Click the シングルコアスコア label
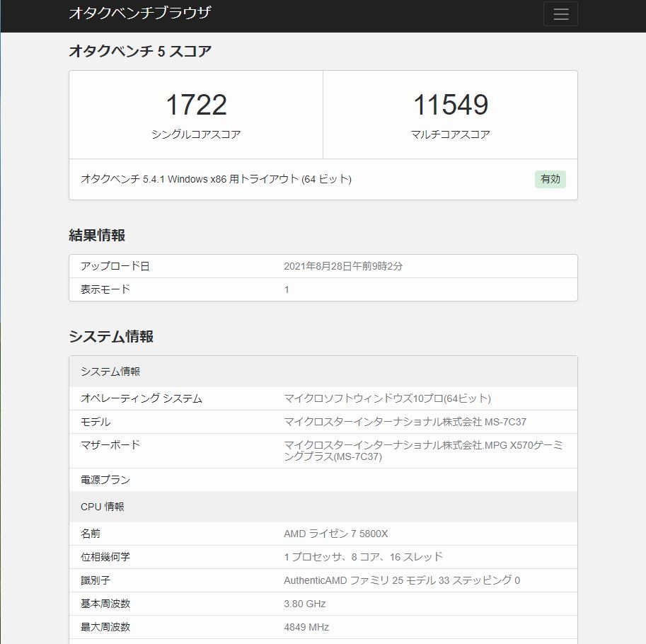646x644 pixels. tap(196, 134)
